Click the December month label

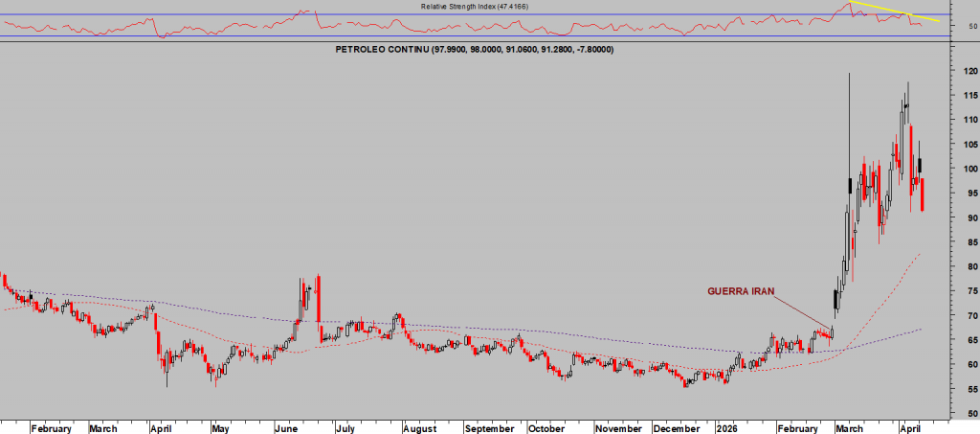coord(677,428)
